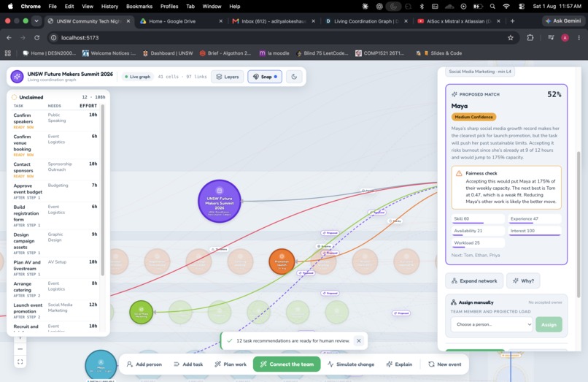Open the Wi-Fi menu bar icon
Image resolution: width=588 pixels, height=382 pixels.
point(506,6)
